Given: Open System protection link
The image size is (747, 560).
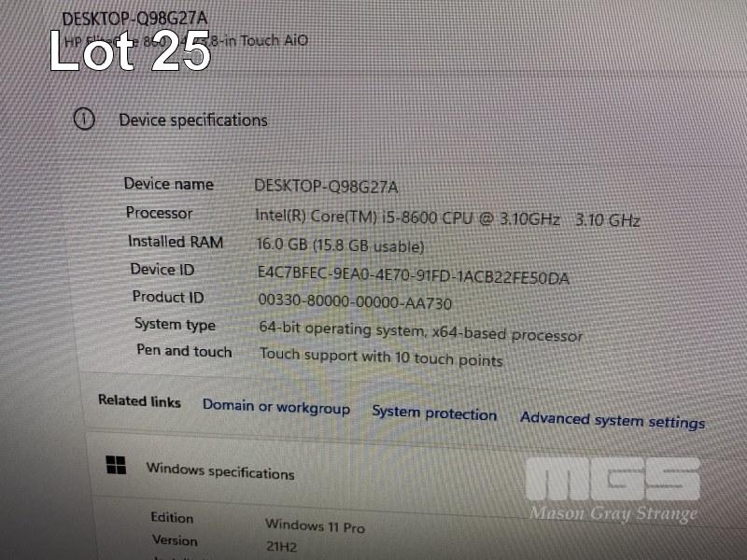Looking at the screenshot, I should [434, 413].
